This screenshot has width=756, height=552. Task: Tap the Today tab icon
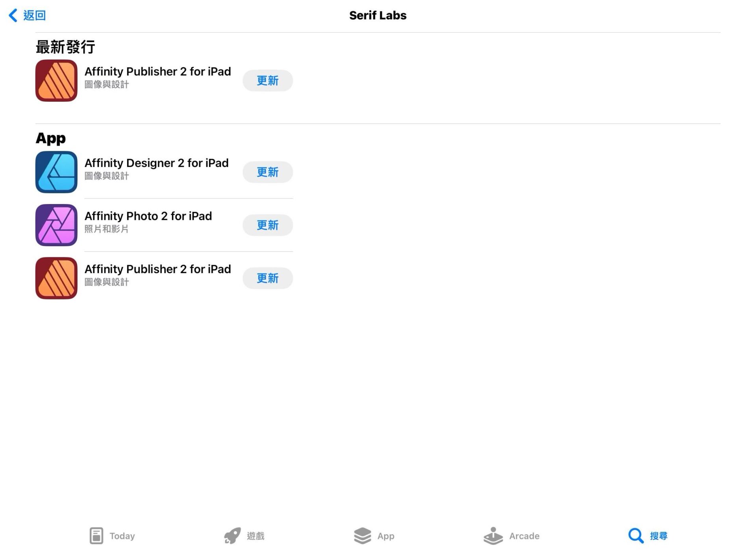(x=96, y=535)
